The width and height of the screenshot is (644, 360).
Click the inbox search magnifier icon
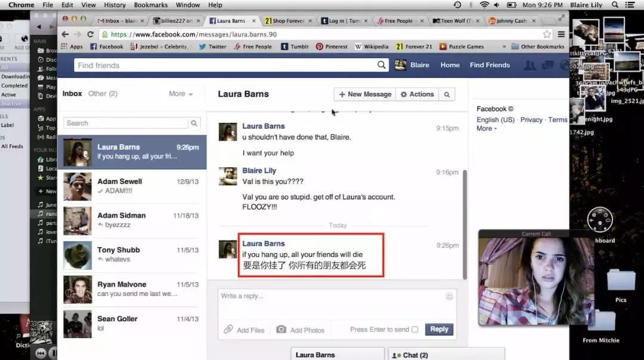click(x=194, y=123)
